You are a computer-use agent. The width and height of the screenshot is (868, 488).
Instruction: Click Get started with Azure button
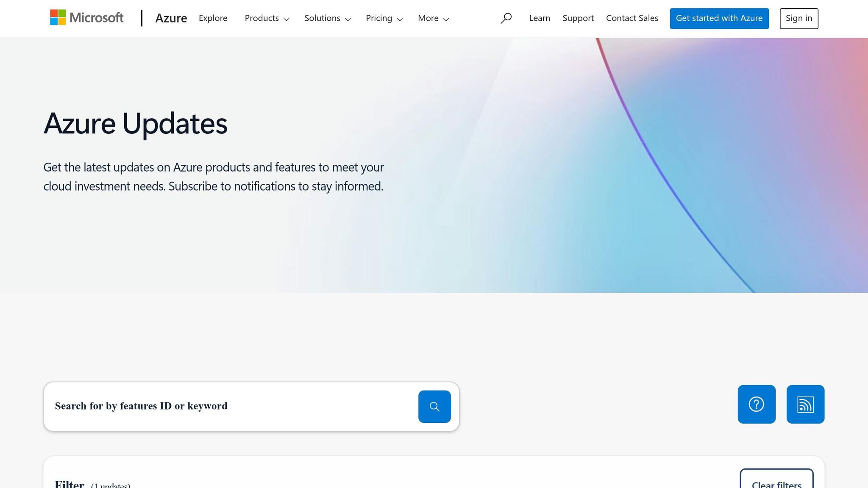click(719, 18)
